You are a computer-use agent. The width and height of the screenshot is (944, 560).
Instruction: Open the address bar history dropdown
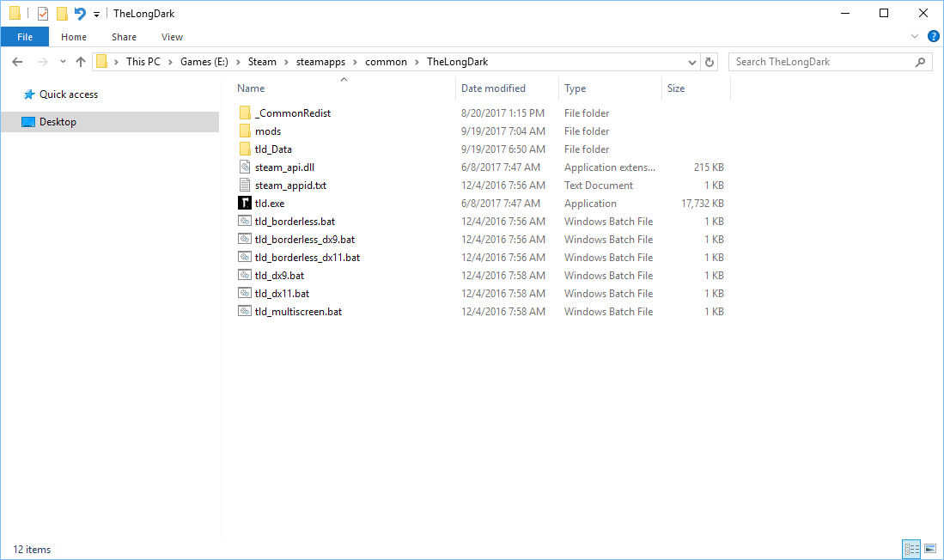pyautogui.click(x=691, y=62)
